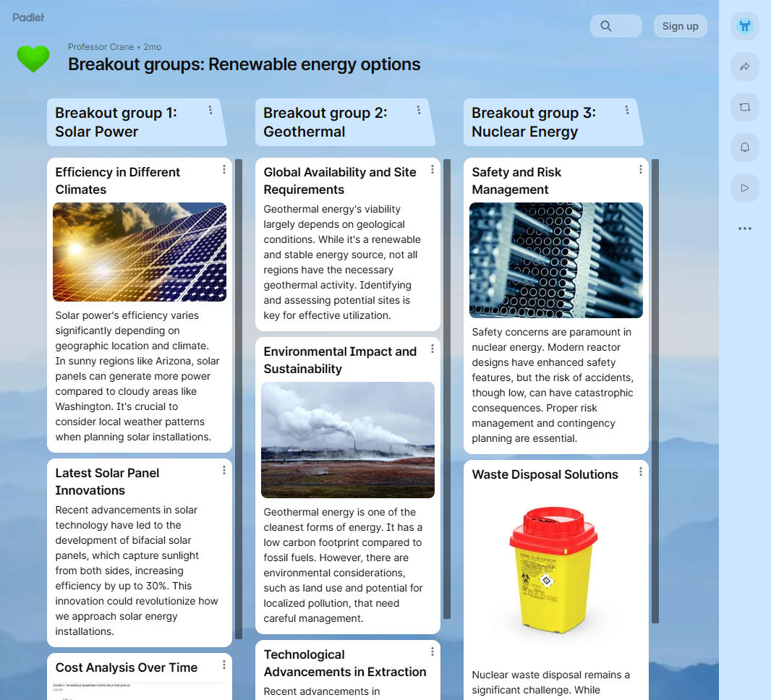Screen dimensions: 771x700
Task: Open options for Efficiency in Different Climates post
Action: pos(224,169)
